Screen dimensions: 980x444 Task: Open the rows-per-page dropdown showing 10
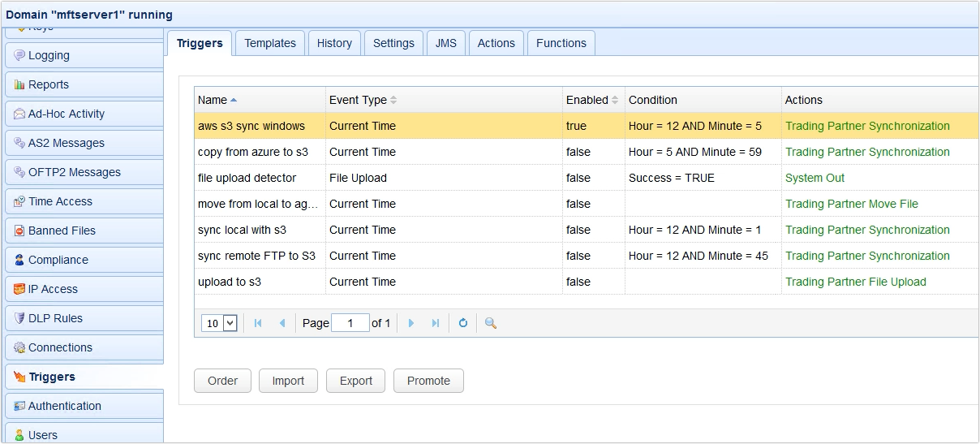point(219,323)
